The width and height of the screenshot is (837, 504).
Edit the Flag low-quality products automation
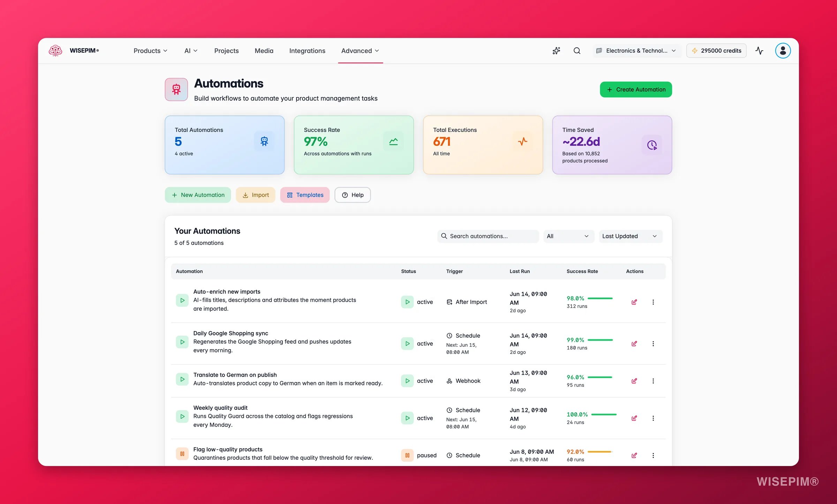[x=634, y=455]
